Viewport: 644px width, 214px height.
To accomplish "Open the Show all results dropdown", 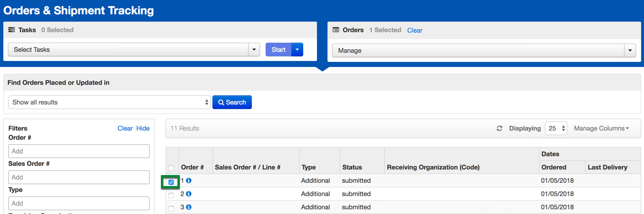I will coord(109,102).
